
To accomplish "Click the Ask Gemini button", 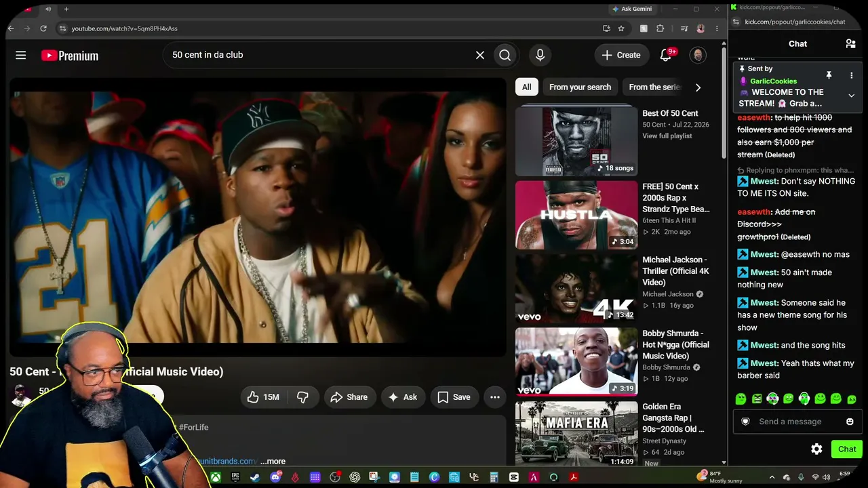I will [x=632, y=9].
